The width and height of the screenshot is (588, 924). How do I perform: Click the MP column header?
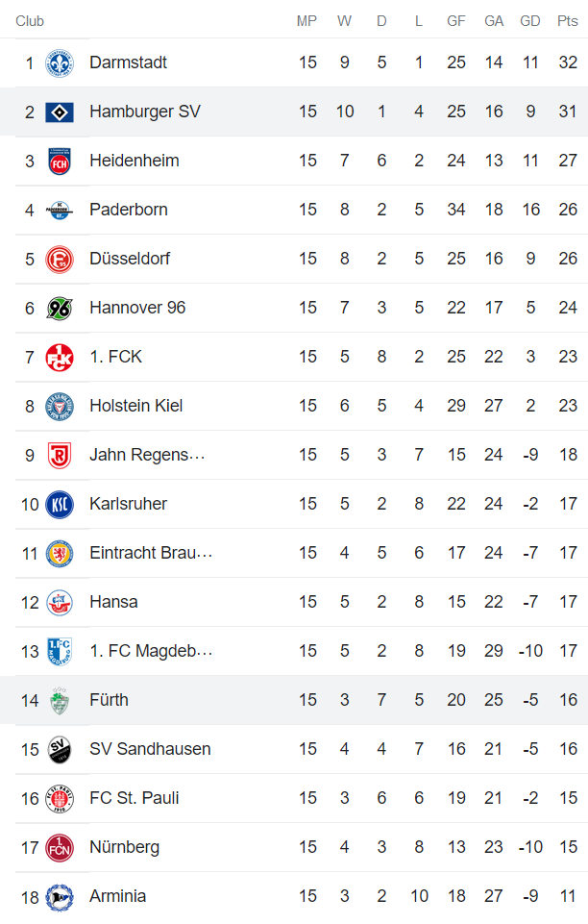306,21
